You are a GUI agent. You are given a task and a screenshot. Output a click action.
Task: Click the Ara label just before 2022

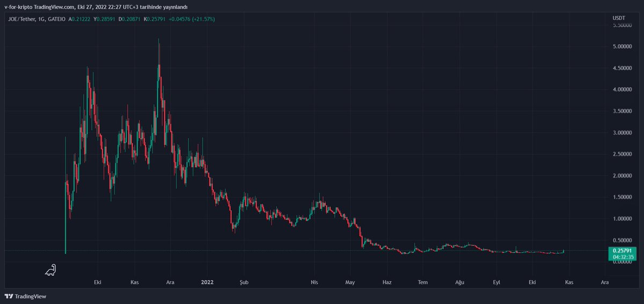click(x=170, y=281)
